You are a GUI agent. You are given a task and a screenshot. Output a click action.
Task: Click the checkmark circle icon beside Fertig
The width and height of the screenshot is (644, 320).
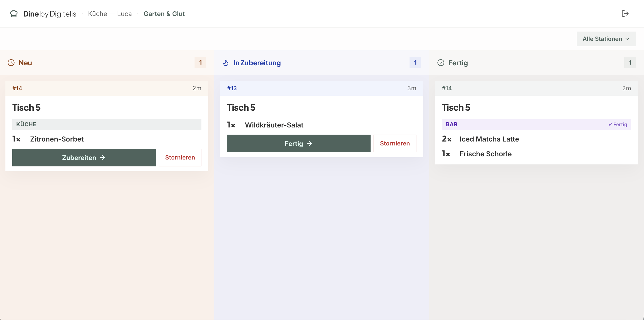(441, 63)
